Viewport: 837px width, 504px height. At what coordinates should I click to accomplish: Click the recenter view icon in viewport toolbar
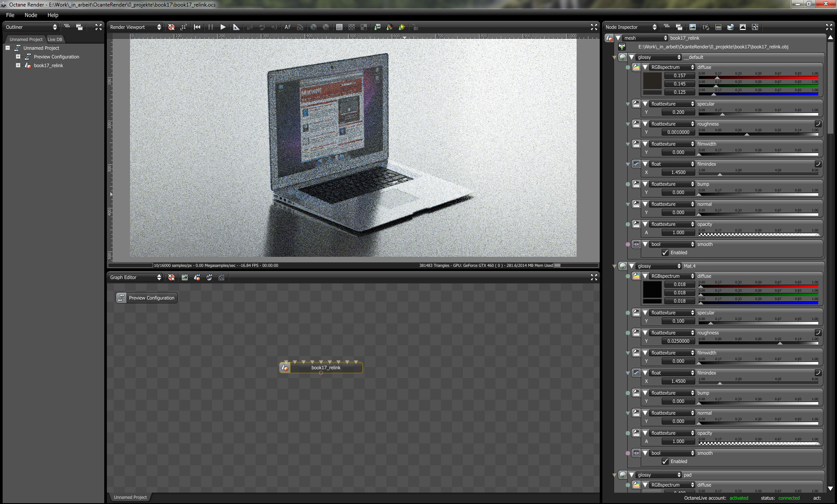coord(184,27)
